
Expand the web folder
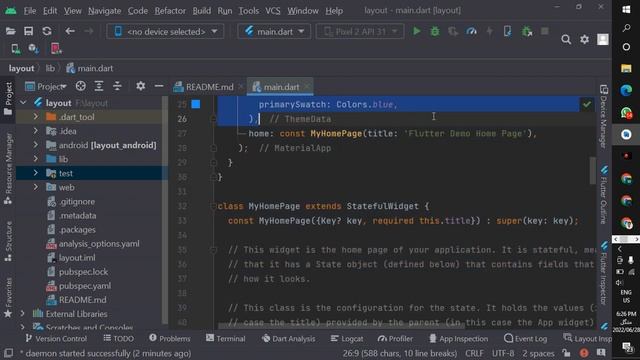click(36, 187)
